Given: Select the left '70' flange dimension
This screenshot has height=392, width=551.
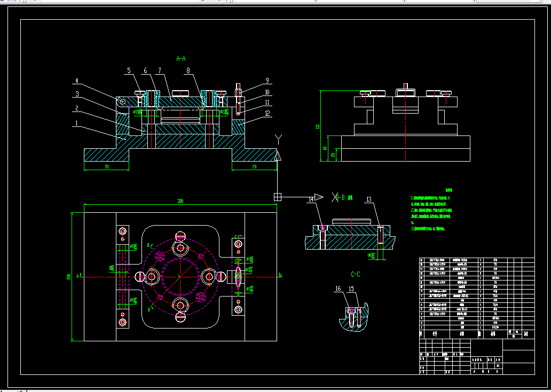Looking at the screenshot, I should click(106, 167).
